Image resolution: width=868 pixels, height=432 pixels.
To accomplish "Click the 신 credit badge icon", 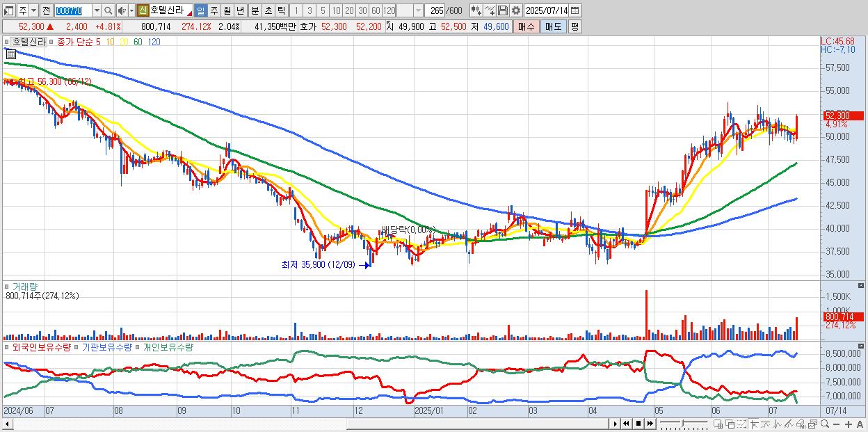I will (x=143, y=10).
